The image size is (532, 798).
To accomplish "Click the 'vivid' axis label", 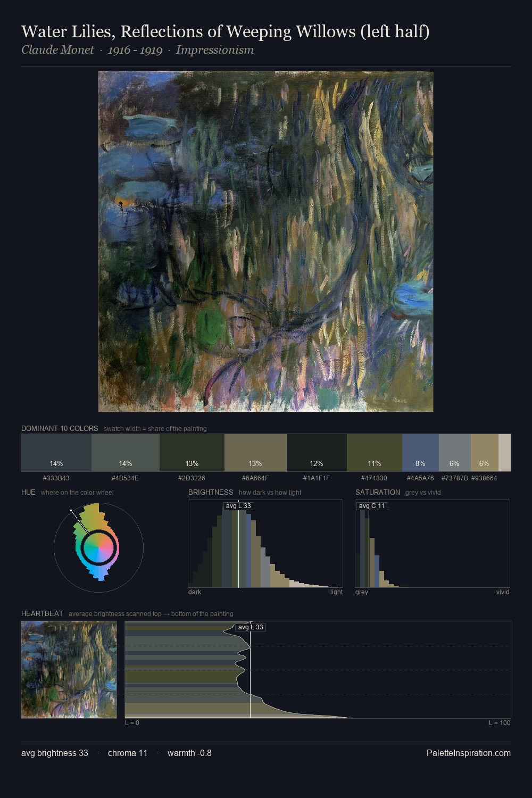I will click(503, 592).
